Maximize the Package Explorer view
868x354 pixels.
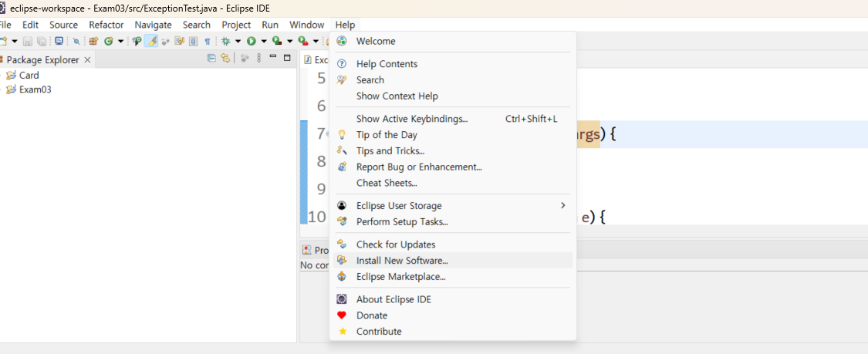click(287, 58)
